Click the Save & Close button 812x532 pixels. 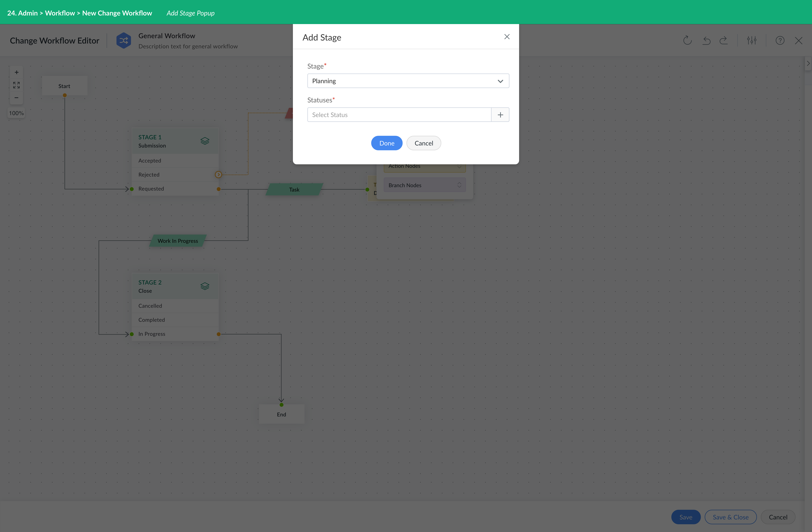730,517
